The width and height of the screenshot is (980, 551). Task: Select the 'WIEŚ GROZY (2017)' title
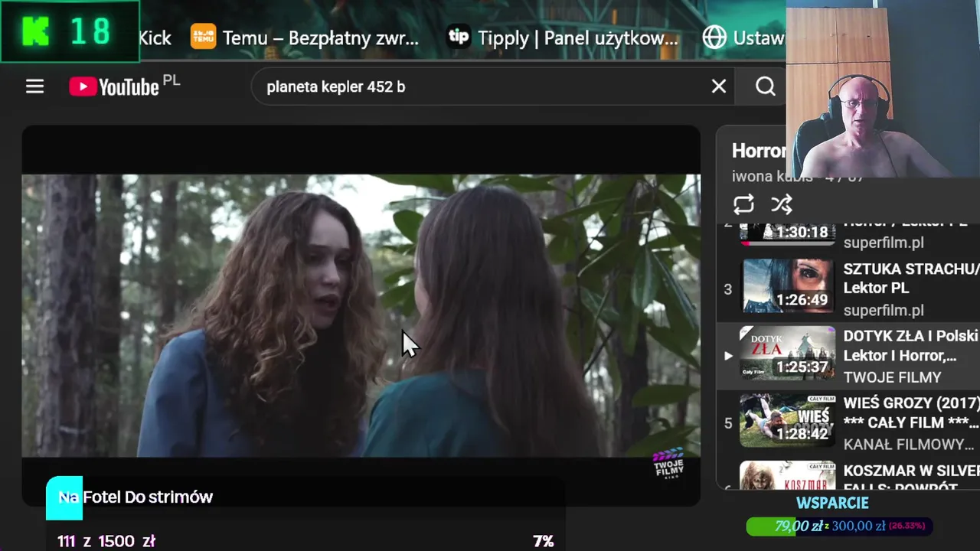click(911, 412)
